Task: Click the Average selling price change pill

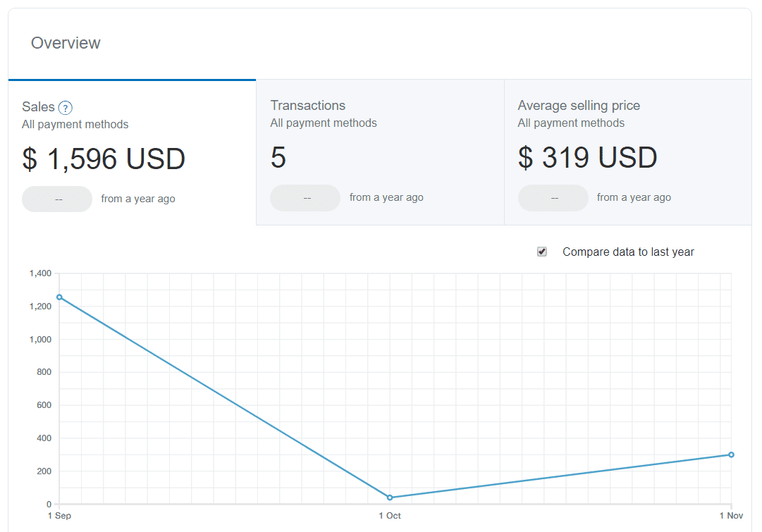Action: pos(553,198)
